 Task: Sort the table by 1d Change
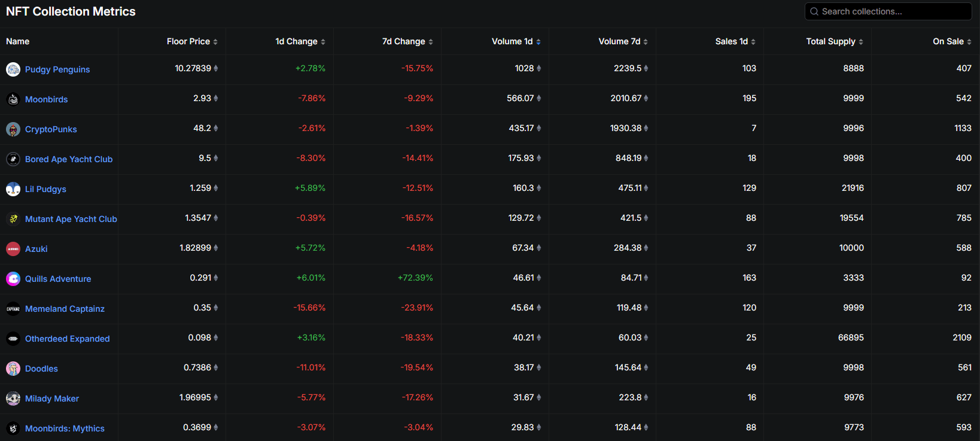click(x=300, y=41)
